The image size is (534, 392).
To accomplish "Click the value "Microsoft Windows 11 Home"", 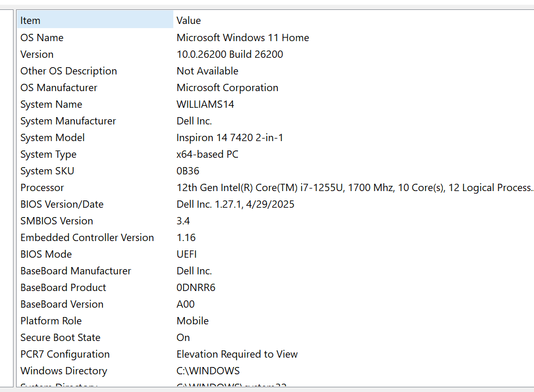I will 243,37.
